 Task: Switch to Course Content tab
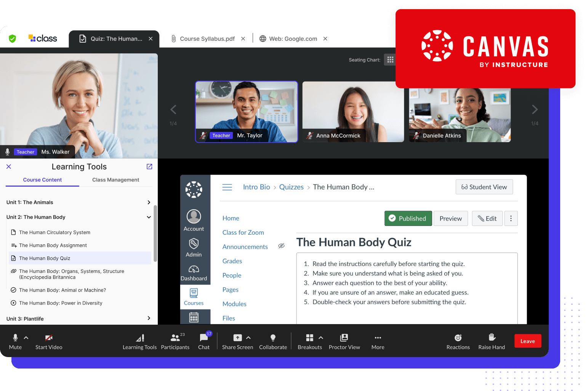(42, 180)
